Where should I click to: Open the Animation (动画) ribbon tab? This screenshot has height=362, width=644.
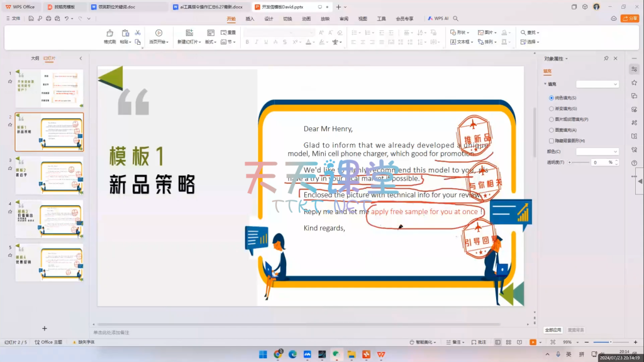tap(306, 19)
